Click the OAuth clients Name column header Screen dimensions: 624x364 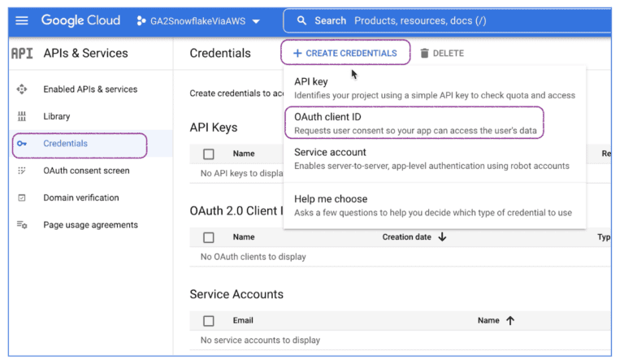pos(244,237)
